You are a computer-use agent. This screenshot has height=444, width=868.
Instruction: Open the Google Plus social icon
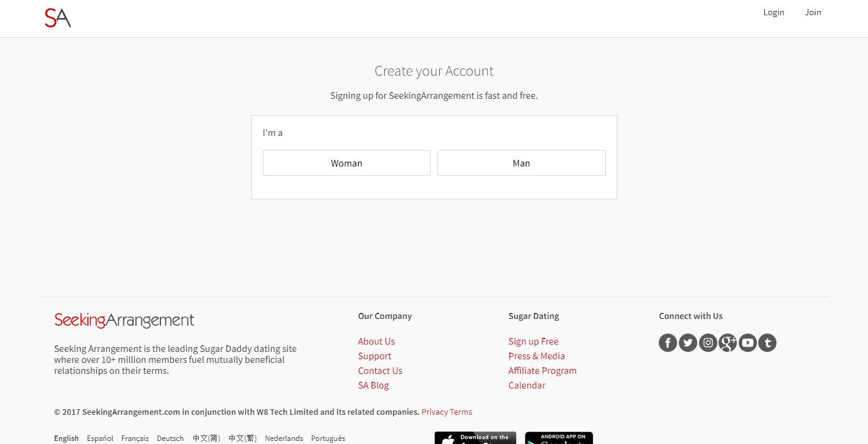728,343
